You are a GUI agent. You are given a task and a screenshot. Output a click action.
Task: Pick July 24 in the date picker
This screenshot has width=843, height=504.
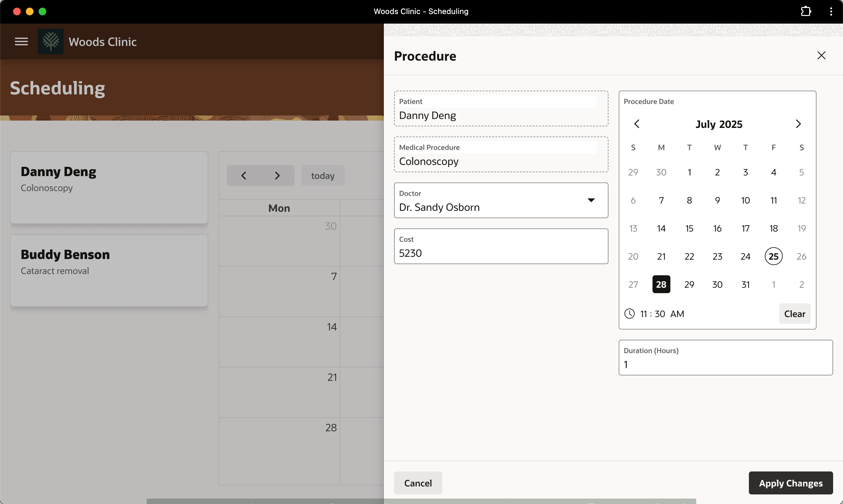coord(745,256)
